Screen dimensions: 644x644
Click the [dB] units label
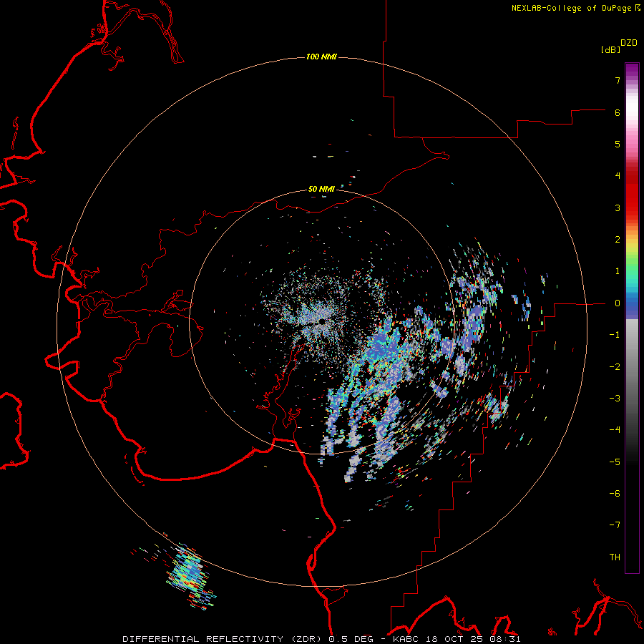[610, 50]
